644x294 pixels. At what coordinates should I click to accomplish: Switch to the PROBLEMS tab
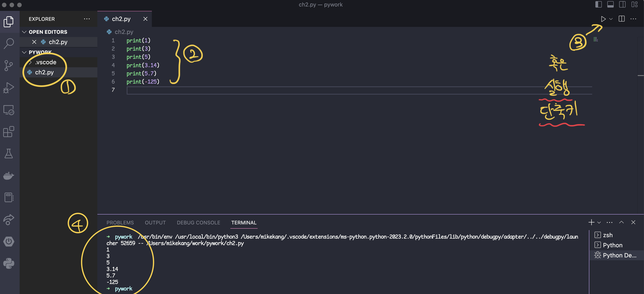(x=120, y=223)
